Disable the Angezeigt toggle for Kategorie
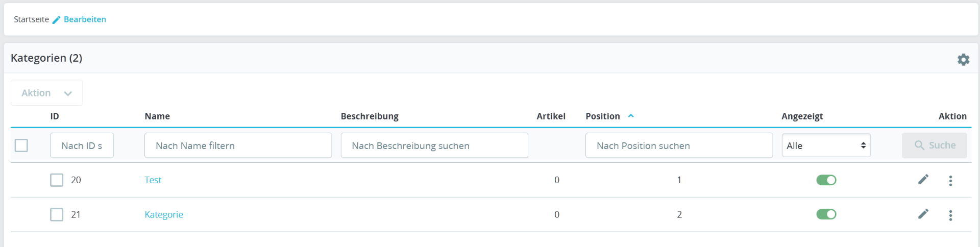The height and width of the screenshot is (247, 980). tap(826, 214)
